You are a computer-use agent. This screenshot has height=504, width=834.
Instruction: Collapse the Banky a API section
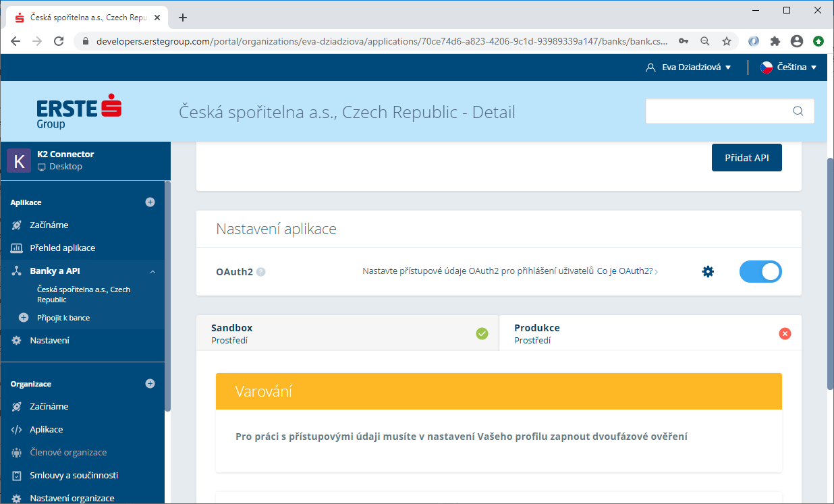152,271
